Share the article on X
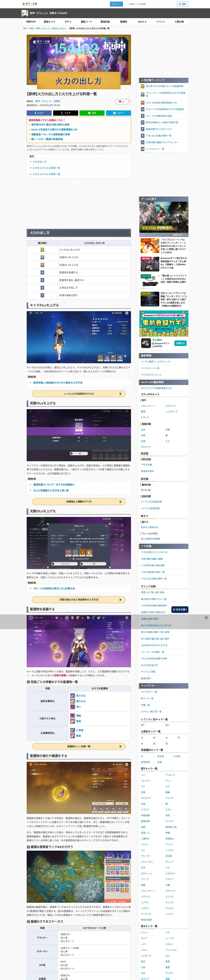Viewport: 210px width, 980px height. pos(66,113)
